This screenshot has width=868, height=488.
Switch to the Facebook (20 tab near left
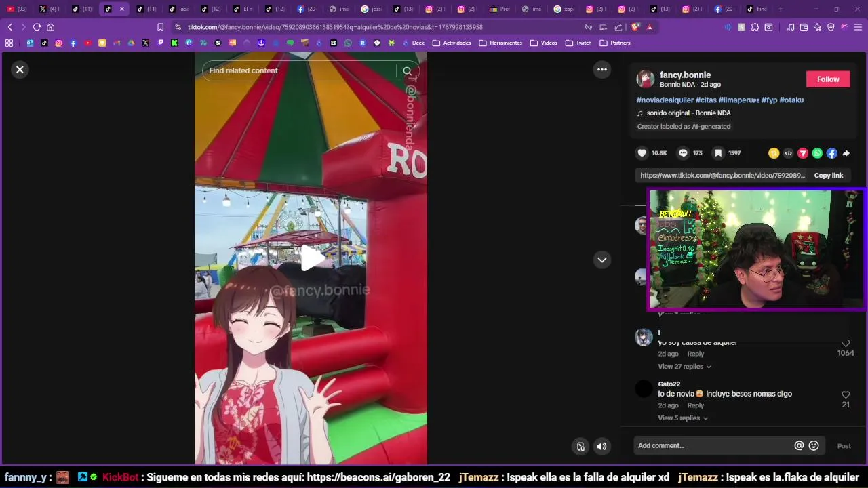point(307,9)
